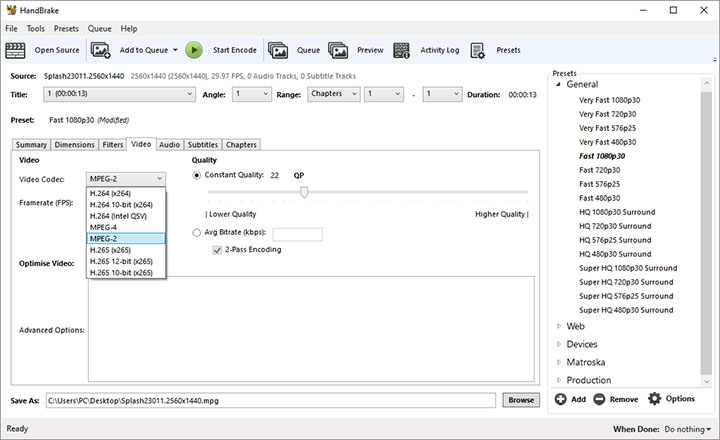
Task: Open the Title dropdown
Action: pos(119,94)
